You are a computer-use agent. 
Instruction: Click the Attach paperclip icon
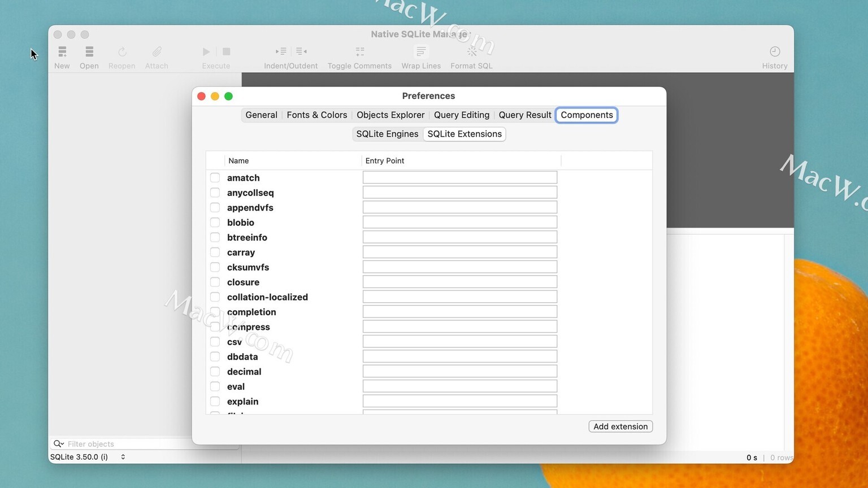tap(157, 52)
